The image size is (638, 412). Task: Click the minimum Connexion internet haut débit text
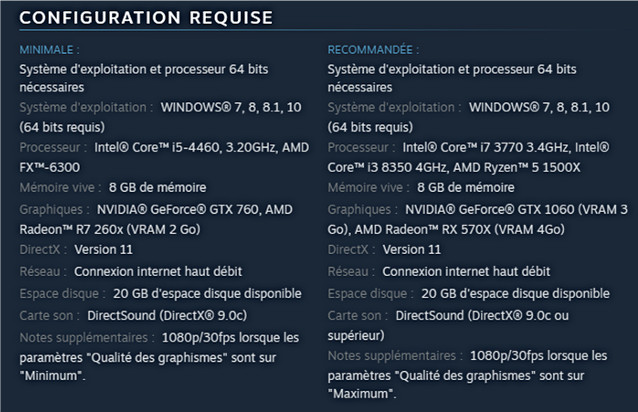[158, 270]
